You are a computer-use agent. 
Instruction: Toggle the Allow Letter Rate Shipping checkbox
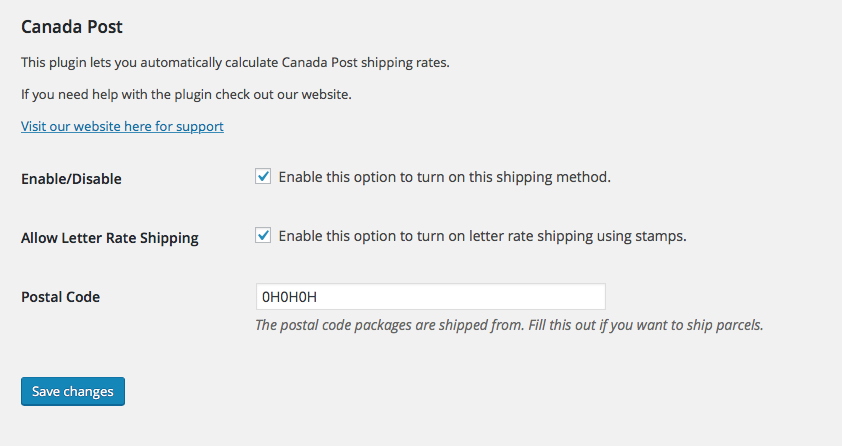click(264, 237)
